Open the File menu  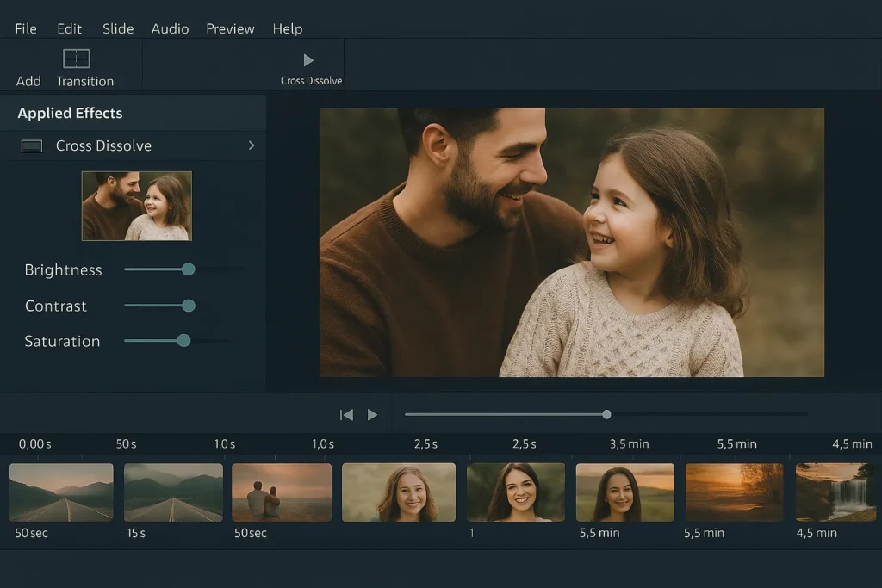pyautogui.click(x=26, y=28)
